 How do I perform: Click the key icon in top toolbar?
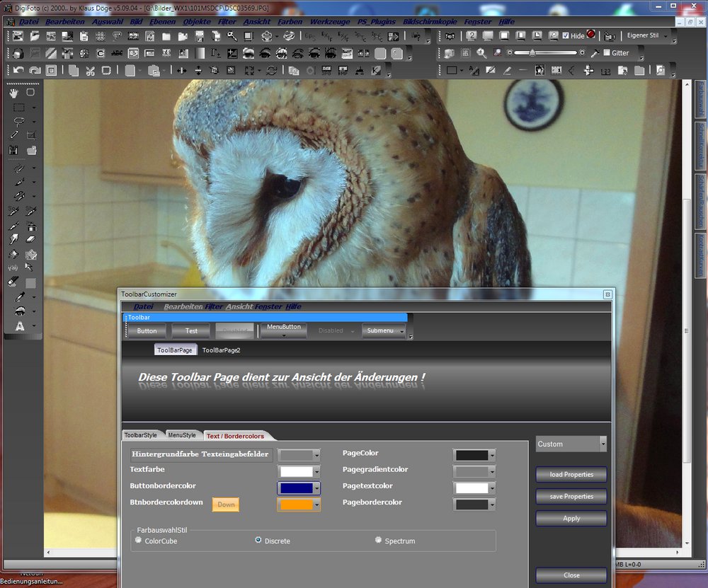[232, 36]
